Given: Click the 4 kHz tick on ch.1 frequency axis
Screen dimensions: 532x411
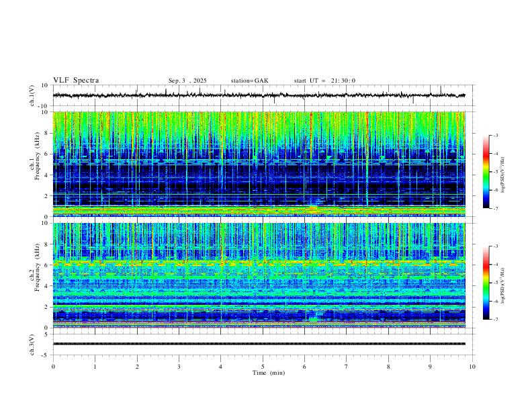Looking at the screenshot, I should click(47, 175).
